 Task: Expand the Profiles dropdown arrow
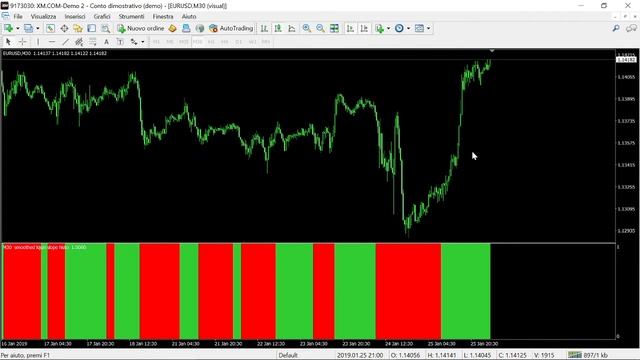[x=38, y=28]
